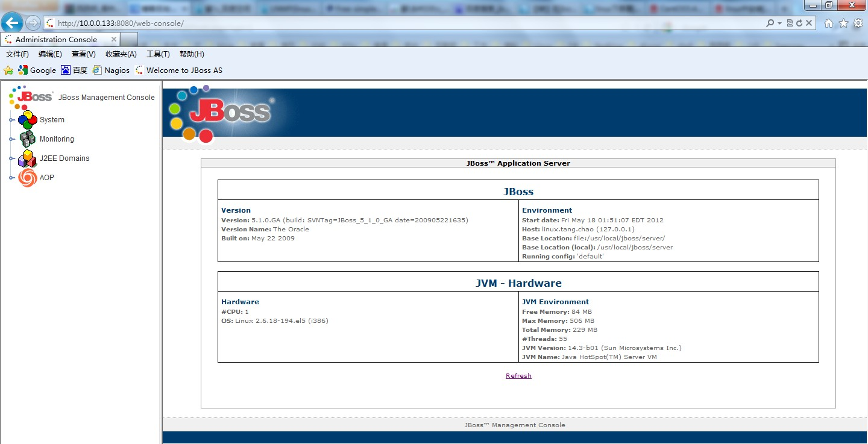868x444 pixels.
Task: Open the Nagios bookmark in favorites bar
Action: point(111,70)
